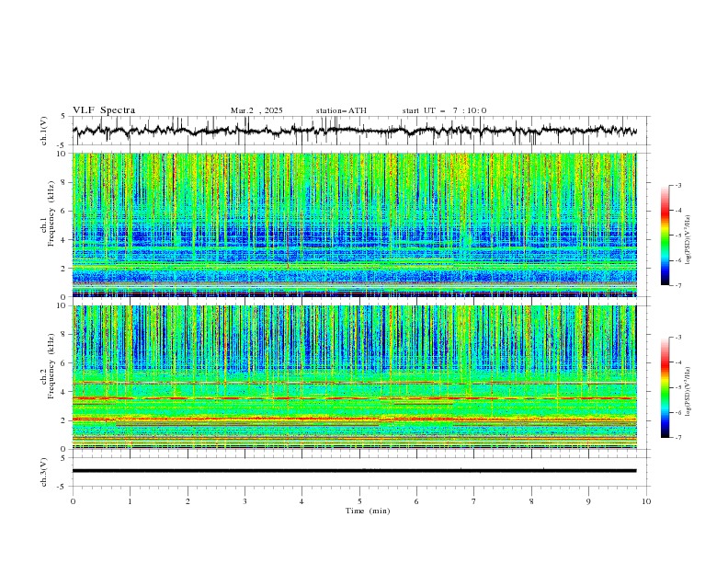Click the ch.2 spectrogram color scale bar
This screenshot has width=728, height=563.
click(x=665, y=387)
